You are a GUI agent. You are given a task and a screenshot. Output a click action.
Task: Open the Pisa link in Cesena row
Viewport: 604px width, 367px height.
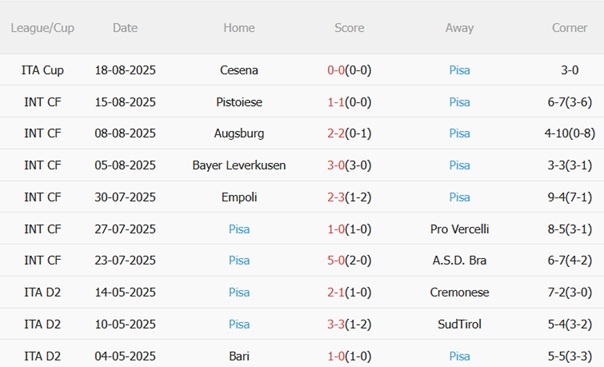click(459, 70)
